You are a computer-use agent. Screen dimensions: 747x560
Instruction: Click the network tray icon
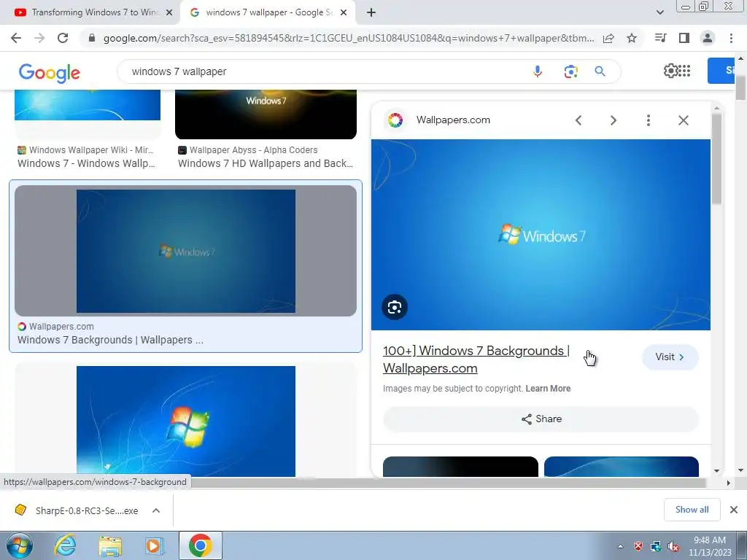pos(656,546)
